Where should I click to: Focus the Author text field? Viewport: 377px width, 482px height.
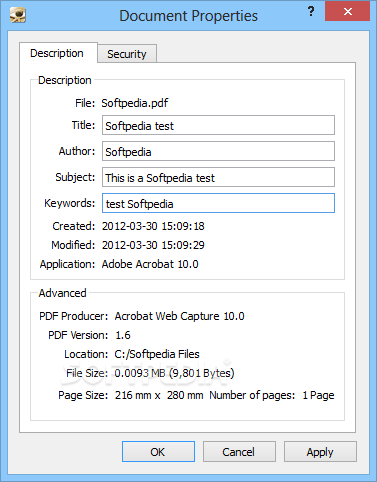tap(218, 151)
